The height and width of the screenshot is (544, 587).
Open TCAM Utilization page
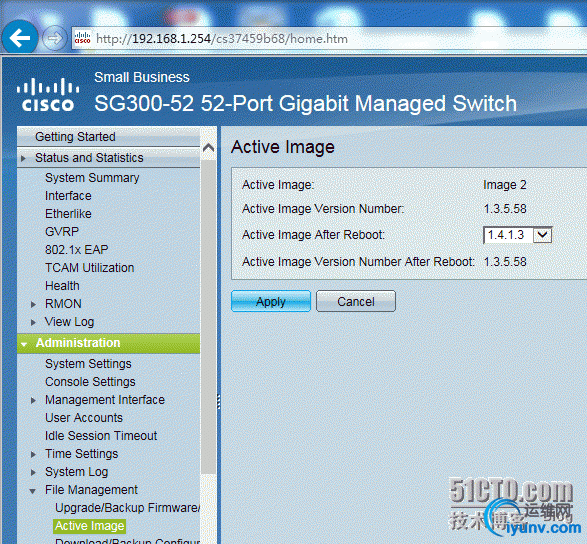pos(89,267)
